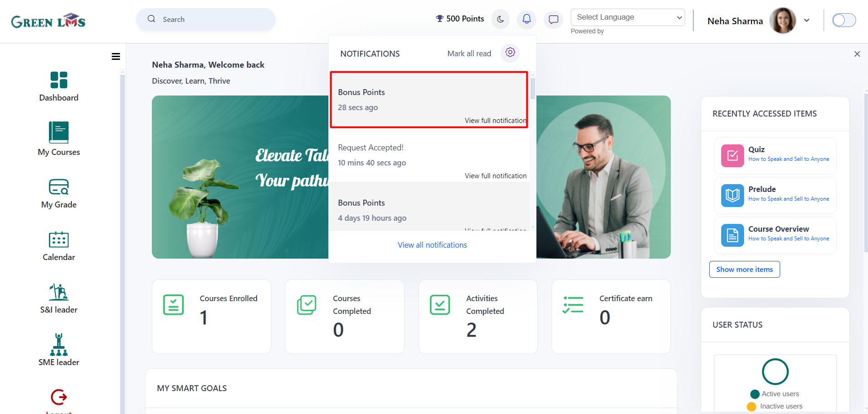
Task: Click Neha Sharma's profile picture
Action: point(783,21)
